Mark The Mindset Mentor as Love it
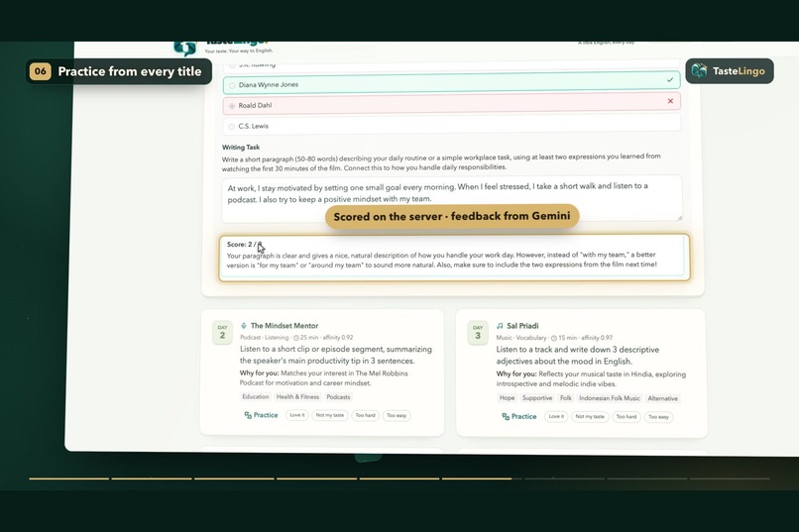The width and height of the screenshot is (799, 532). point(297,415)
